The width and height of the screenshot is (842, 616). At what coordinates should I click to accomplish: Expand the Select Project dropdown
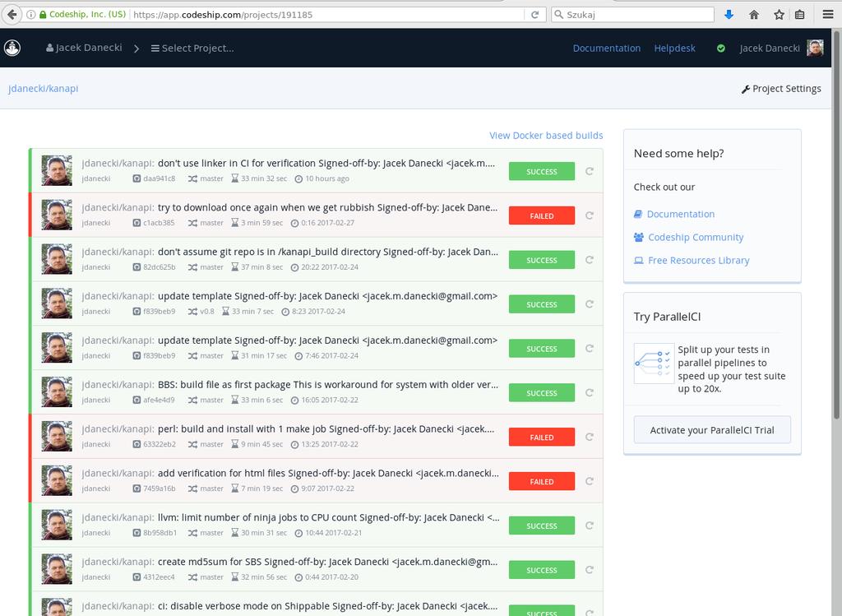(192, 49)
